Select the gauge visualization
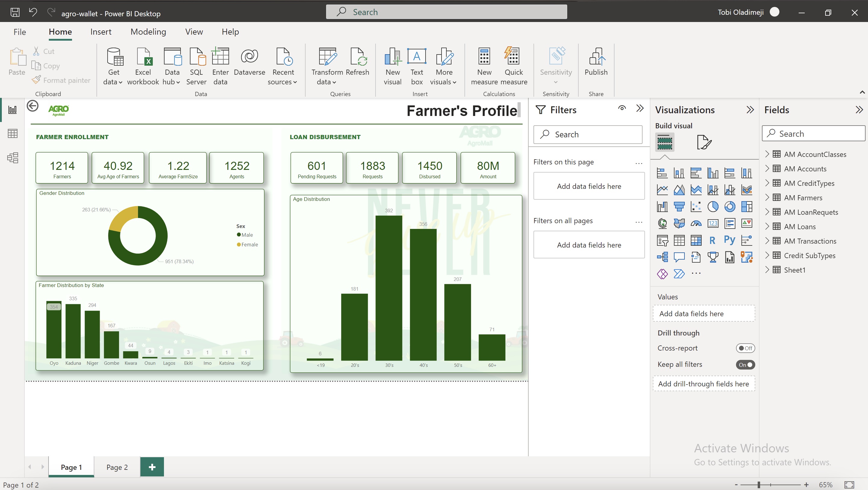Screen dimensions: 868x490 (696, 223)
